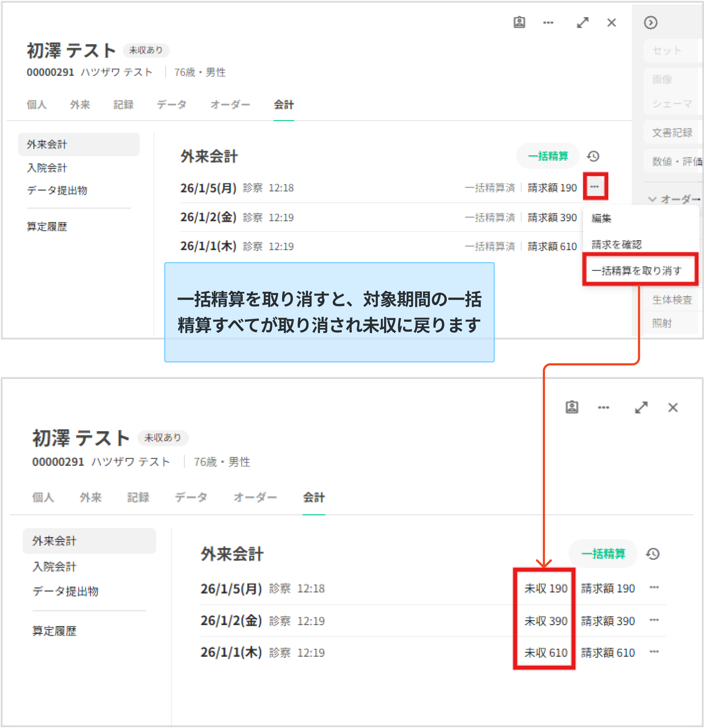Select 一括精算を取り消す from the context menu
This screenshot has width=704, height=728.
[x=636, y=270]
